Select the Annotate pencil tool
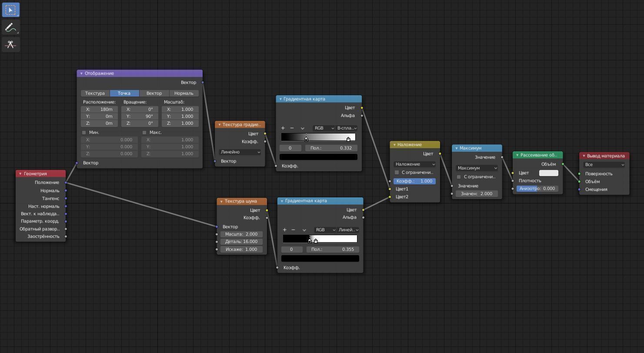Image resolution: width=644 pixels, height=353 pixels. click(x=10, y=27)
